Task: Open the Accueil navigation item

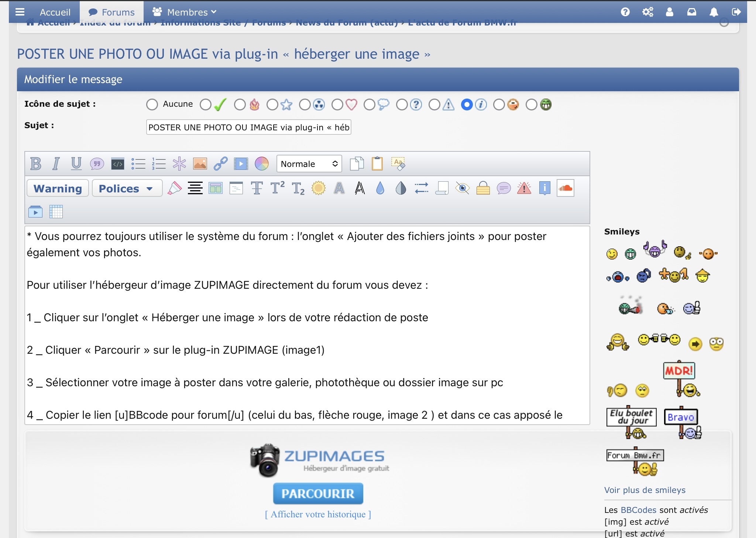Action: pos(55,12)
